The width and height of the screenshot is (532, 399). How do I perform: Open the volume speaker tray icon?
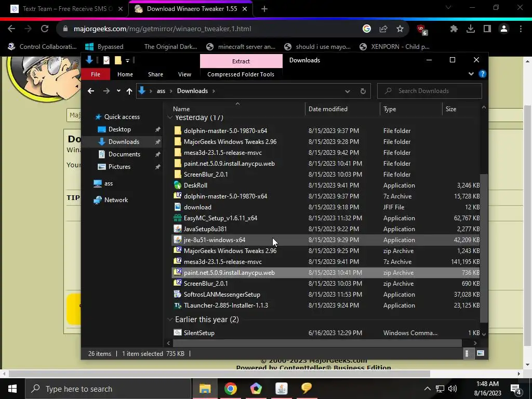[453, 389]
